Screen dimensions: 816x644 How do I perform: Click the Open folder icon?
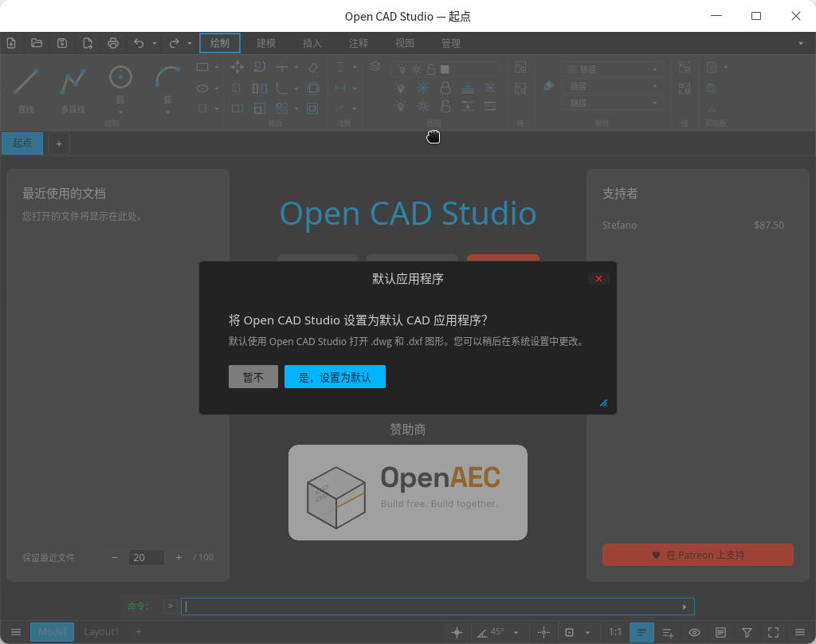[x=37, y=43]
